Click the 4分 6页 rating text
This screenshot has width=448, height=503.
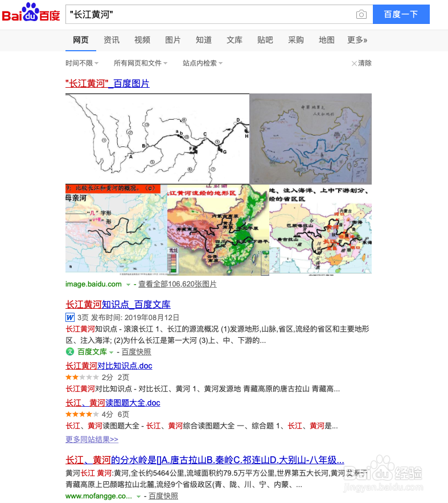[x=116, y=415]
